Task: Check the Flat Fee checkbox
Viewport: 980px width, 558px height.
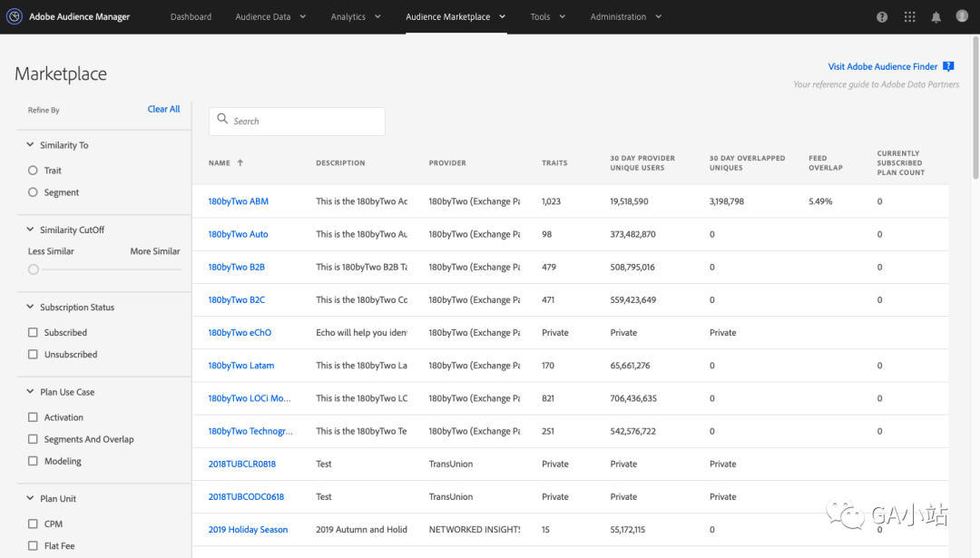Action: tap(33, 545)
